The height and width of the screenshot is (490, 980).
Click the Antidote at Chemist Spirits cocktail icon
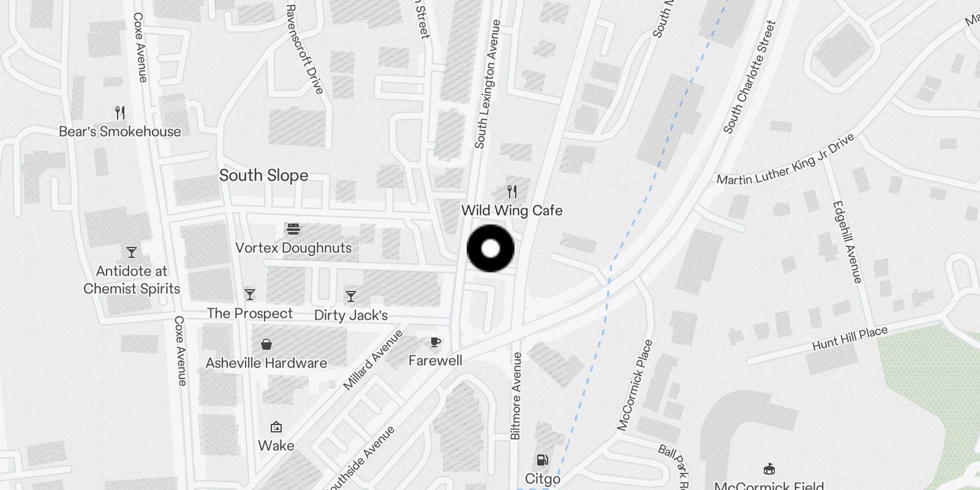coord(132,252)
